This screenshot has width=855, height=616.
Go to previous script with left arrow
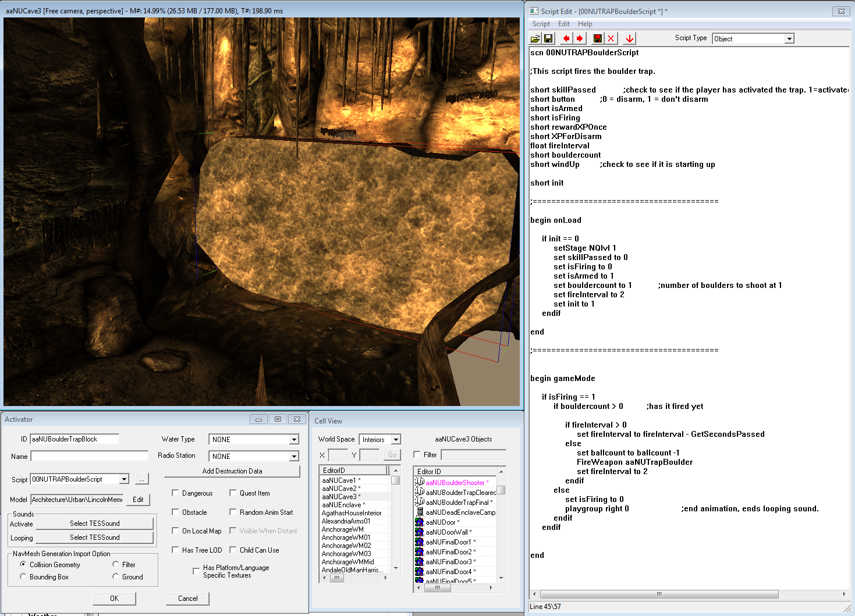tap(566, 38)
